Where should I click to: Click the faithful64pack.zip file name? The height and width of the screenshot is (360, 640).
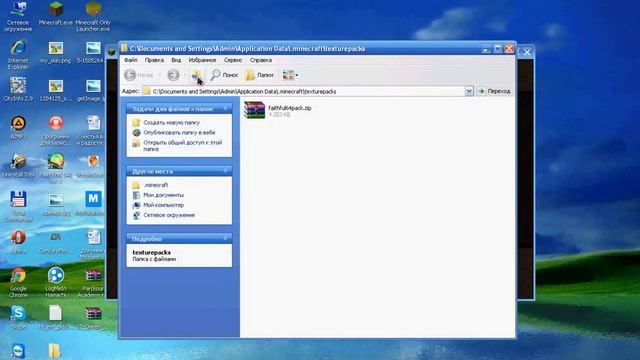pyautogui.click(x=289, y=108)
